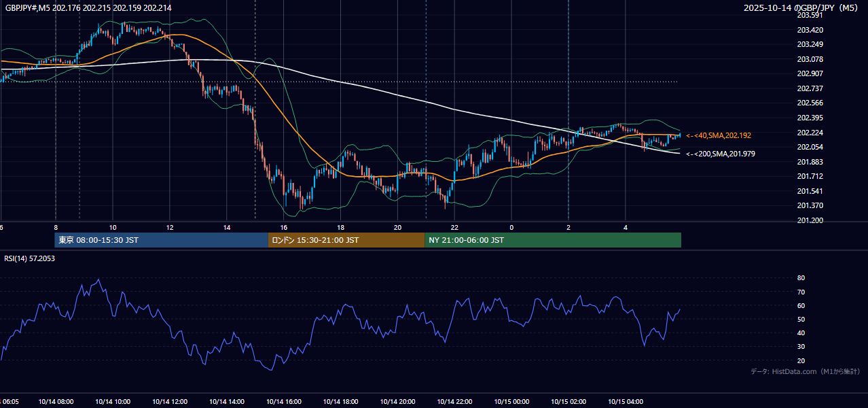868x408 pixels.
Task: Click the 50 level on the RSI scale
Action: click(801, 319)
